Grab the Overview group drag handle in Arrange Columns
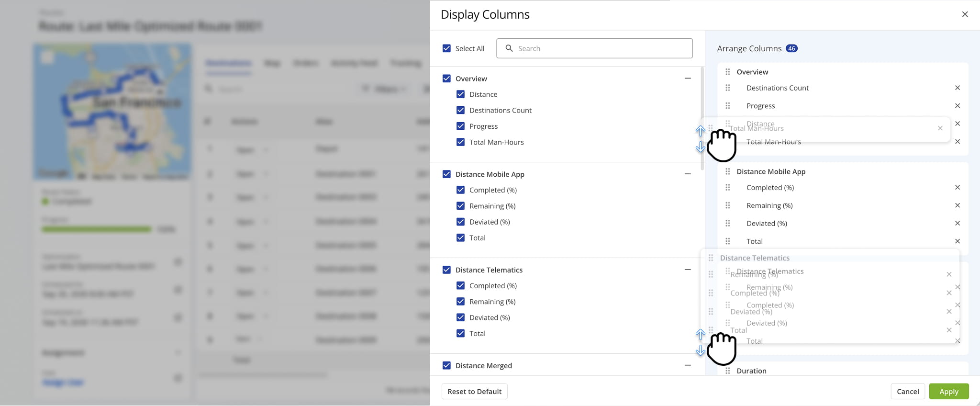Image resolution: width=980 pixels, height=406 pixels. [727, 72]
